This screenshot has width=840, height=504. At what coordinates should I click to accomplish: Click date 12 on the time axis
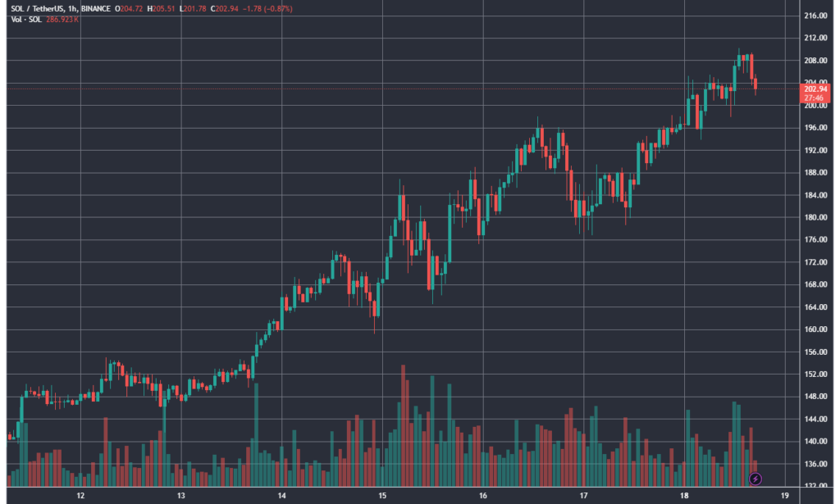pos(80,497)
